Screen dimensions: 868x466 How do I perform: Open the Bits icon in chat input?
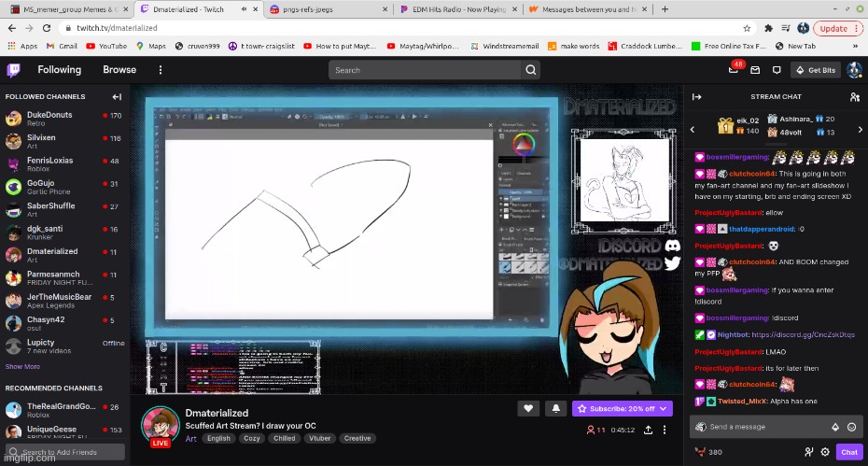(x=835, y=427)
